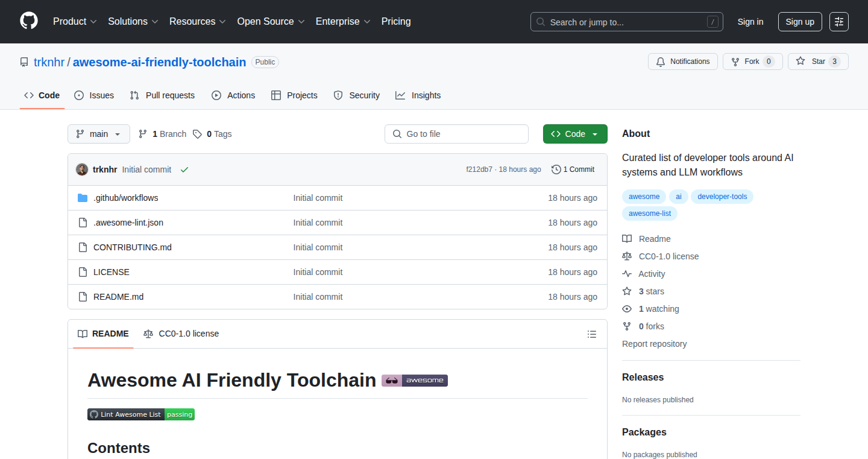Viewport: 868px width, 459px height.
Task: Open the CC0-1.0 license link in About
Action: [661, 256]
